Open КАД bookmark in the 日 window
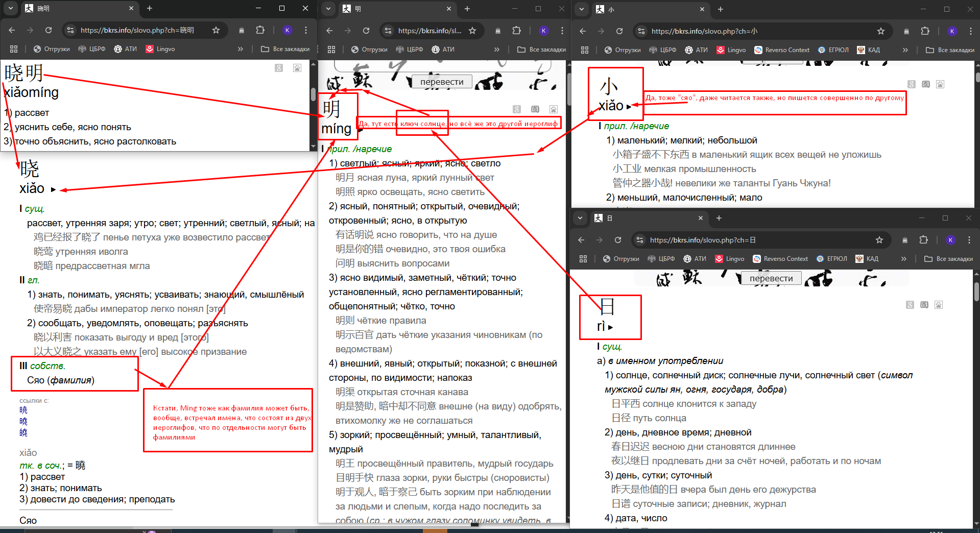 pyautogui.click(x=867, y=259)
